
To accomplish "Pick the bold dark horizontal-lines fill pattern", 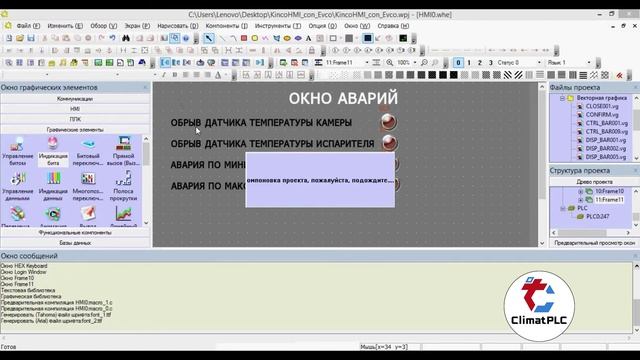I will tap(583, 75).
